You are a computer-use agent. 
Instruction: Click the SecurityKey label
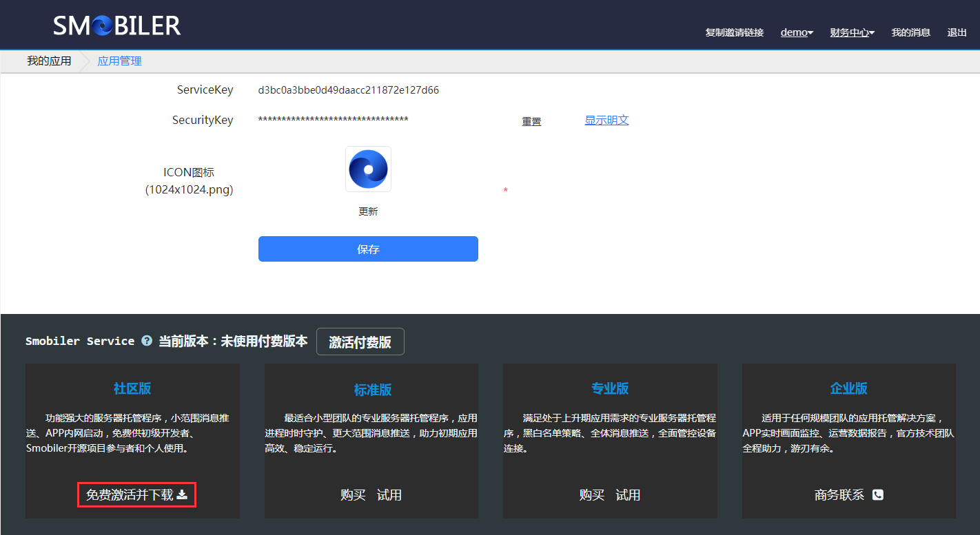click(203, 120)
